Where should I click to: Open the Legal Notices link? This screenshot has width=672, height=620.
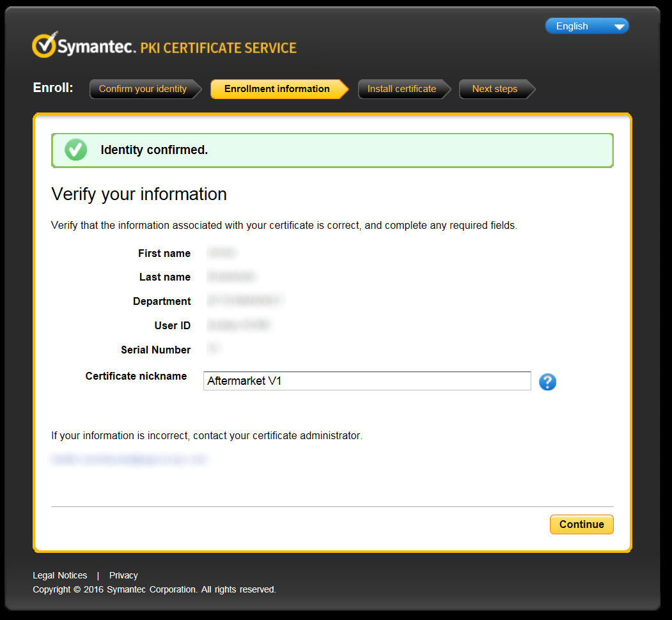pyautogui.click(x=60, y=575)
